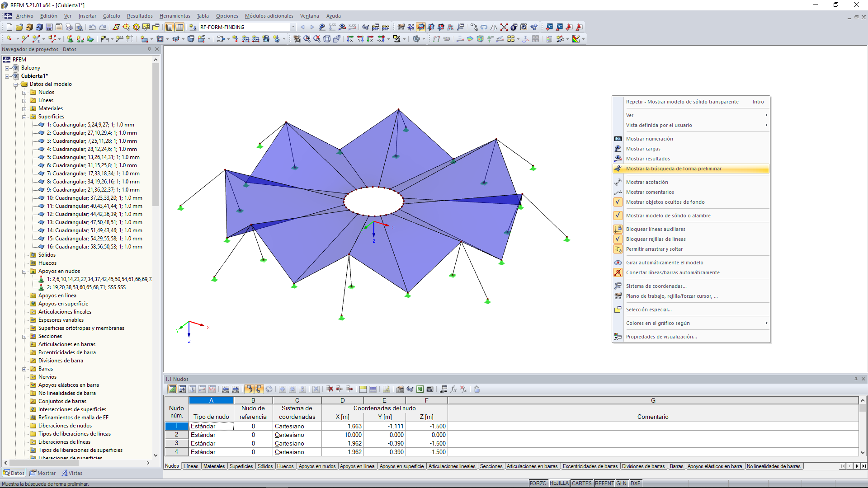Click the New model icon

(x=9, y=27)
